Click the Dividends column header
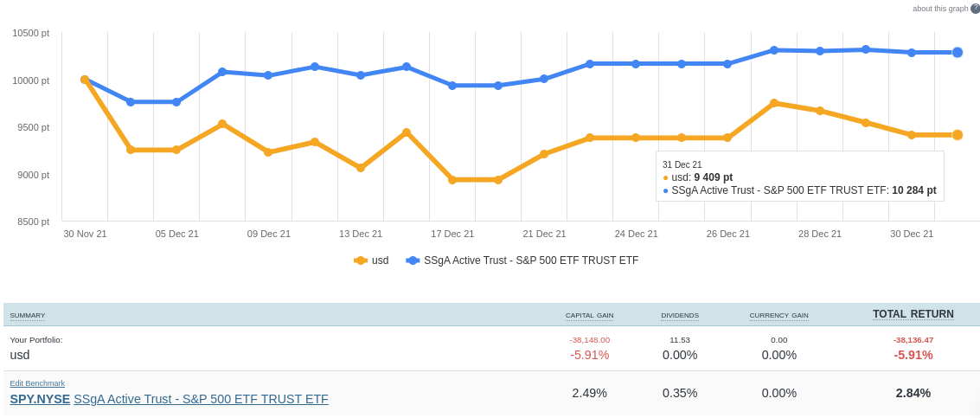Screen dimensions: 980x418 click(x=680, y=316)
